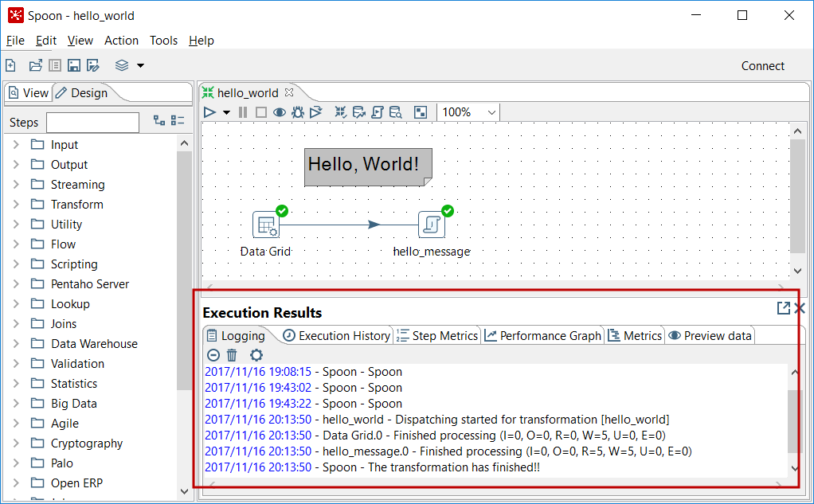Collapse all step categories in the tree
The height and width of the screenshot is (504, 814).
coord(178,120)
